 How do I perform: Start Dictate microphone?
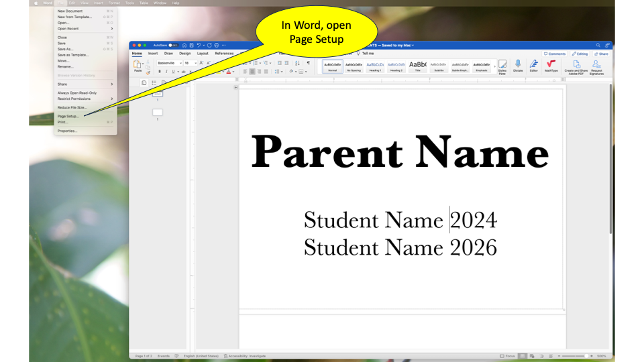pos(518,66)
